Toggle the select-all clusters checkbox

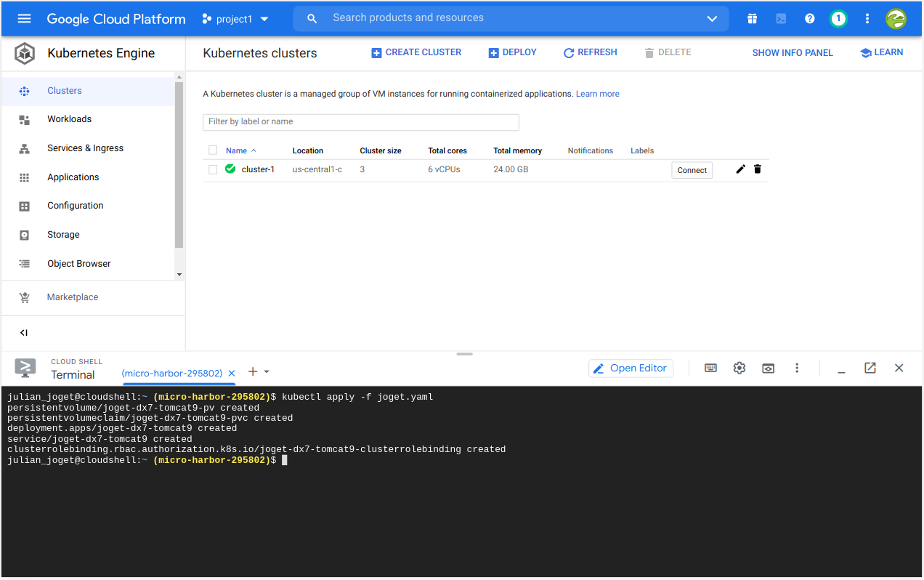pyautogui.click(x=213, y=150)
